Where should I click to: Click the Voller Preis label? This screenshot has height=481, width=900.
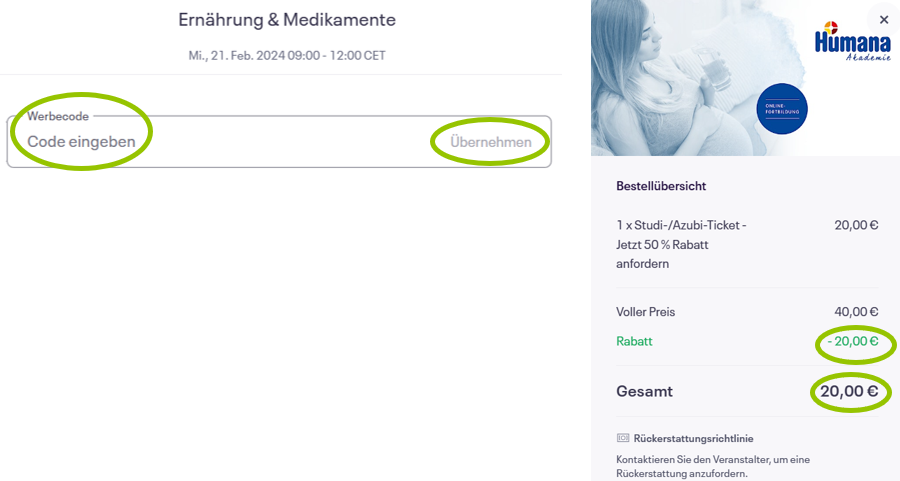(x=646, y=312)
